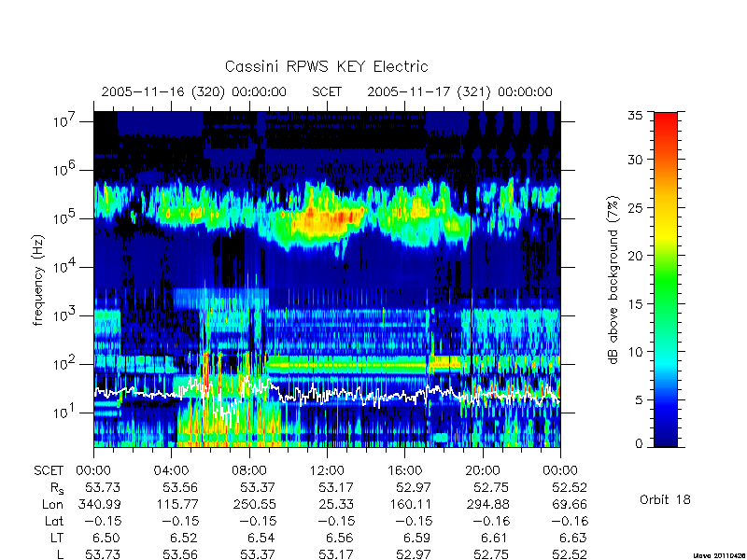Click the Cassini RPWS KEY Electric title
Screen dimensions: 747x560
pos(326,66)
